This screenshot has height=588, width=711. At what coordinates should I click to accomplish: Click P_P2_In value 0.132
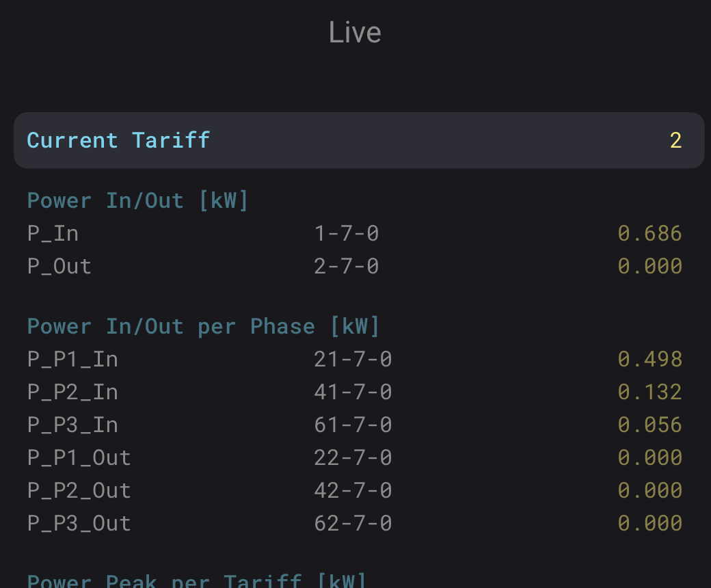click(649, 392)
